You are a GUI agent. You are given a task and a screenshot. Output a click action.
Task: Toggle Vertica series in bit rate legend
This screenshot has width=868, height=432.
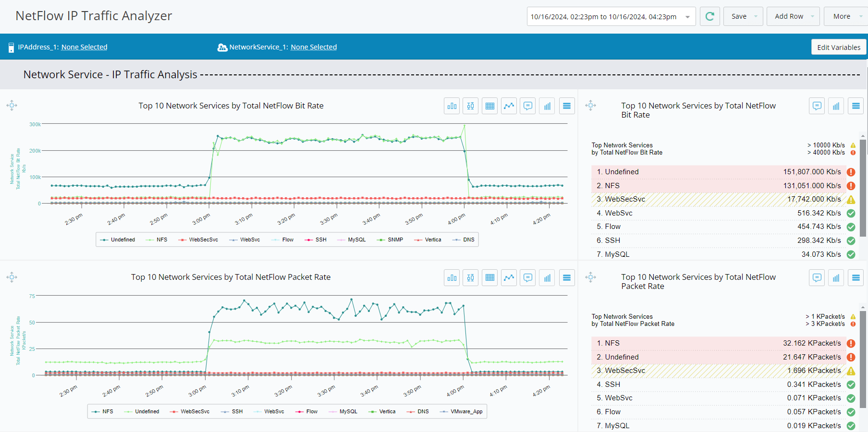pos(428,240)
